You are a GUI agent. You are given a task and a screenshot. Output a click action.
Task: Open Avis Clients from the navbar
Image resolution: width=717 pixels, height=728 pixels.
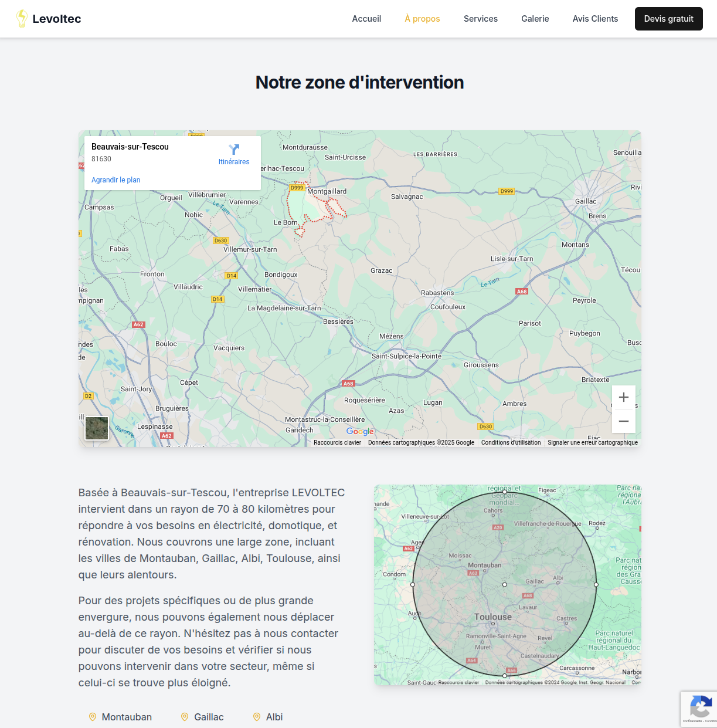coord(595,19)
